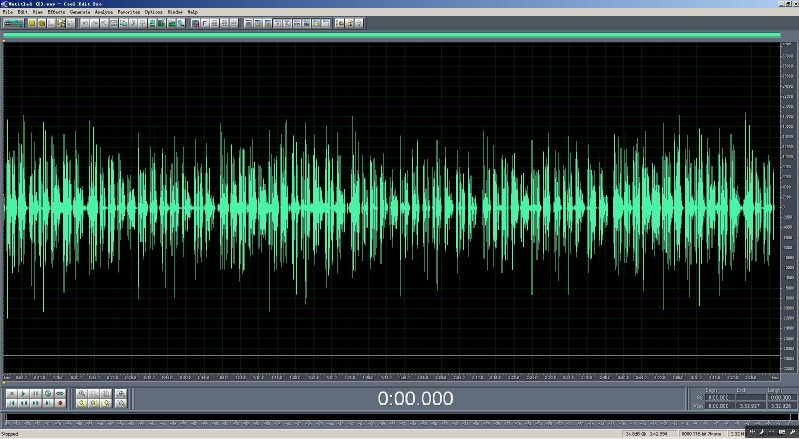799x439 pixels.
Task: Click the wrench icon in the system tray
Action: [x=792, y=432]
